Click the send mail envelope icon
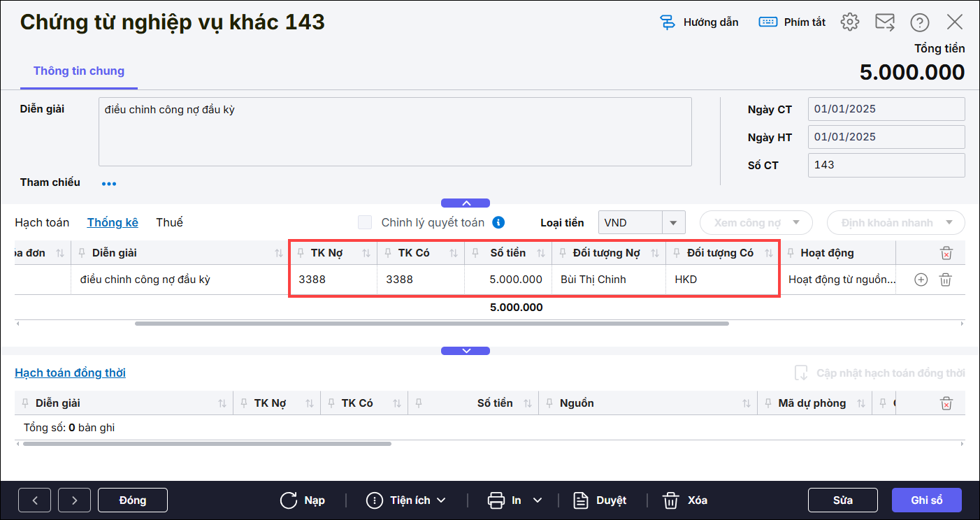Screen dimensions: 980x520 pos(885,22)
